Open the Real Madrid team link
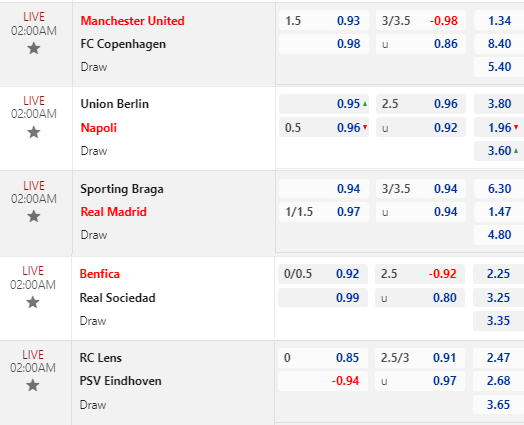The image size is (524, 425). click(114, 212)
